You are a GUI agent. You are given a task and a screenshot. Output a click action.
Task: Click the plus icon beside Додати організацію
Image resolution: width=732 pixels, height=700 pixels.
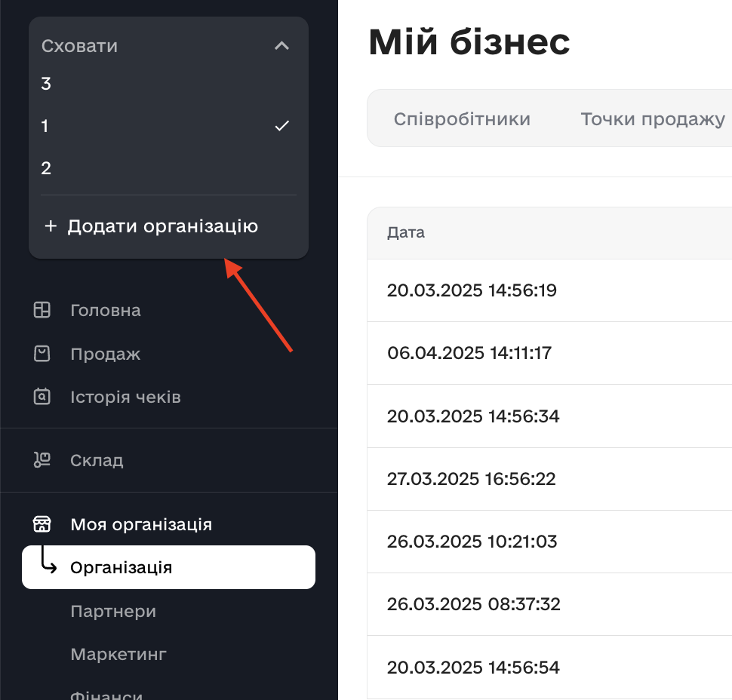(51, 226)
